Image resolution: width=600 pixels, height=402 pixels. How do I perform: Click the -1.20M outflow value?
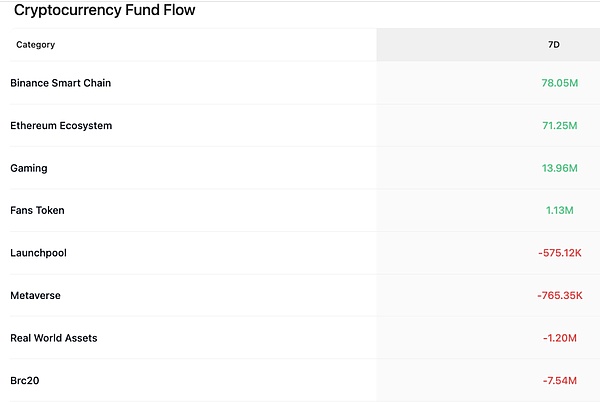[x=558, y=338]
